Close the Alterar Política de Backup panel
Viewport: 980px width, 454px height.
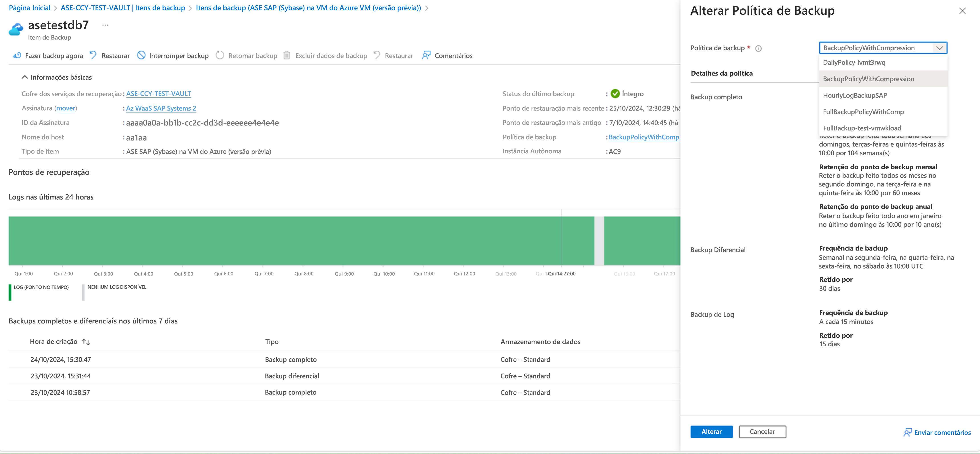click(962, 11)
